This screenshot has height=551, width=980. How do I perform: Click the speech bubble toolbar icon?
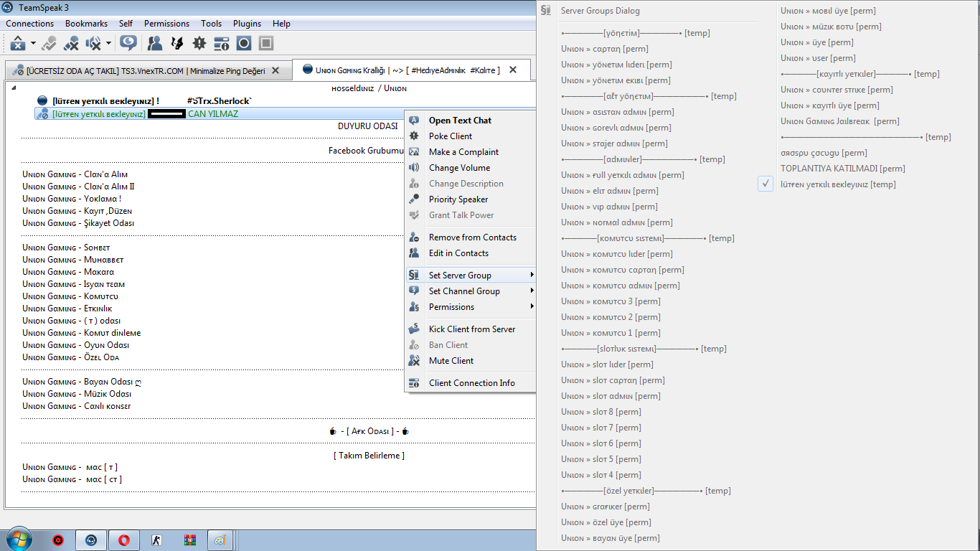[128, 43]
